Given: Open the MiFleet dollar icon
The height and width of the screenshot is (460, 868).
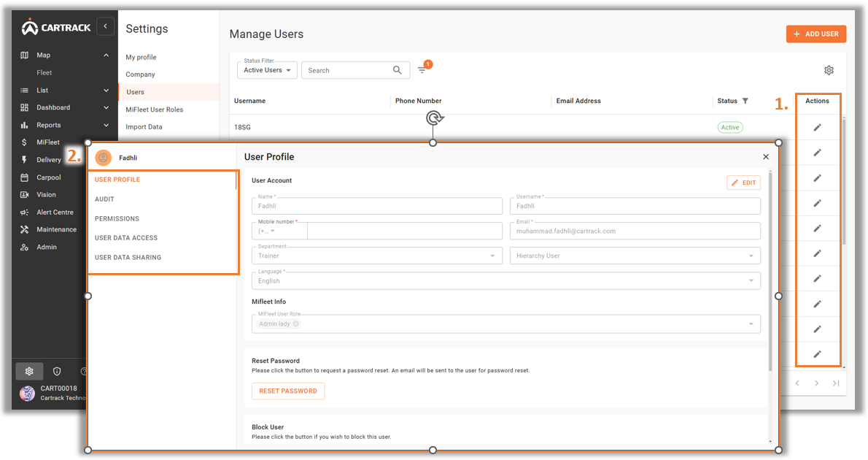Looking at the screenshot, I should pyautogui.click(x=24, y=142).
